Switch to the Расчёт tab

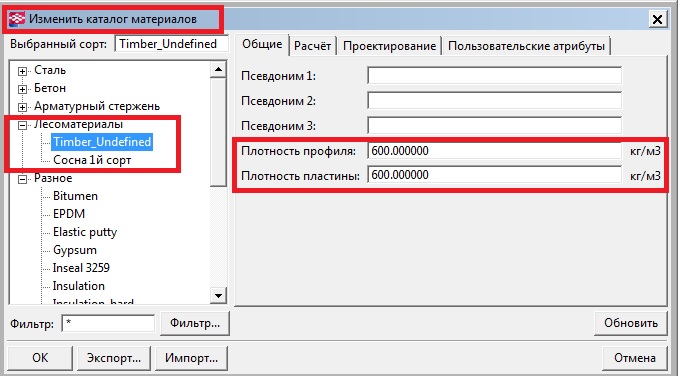click(x=312, y=46)
